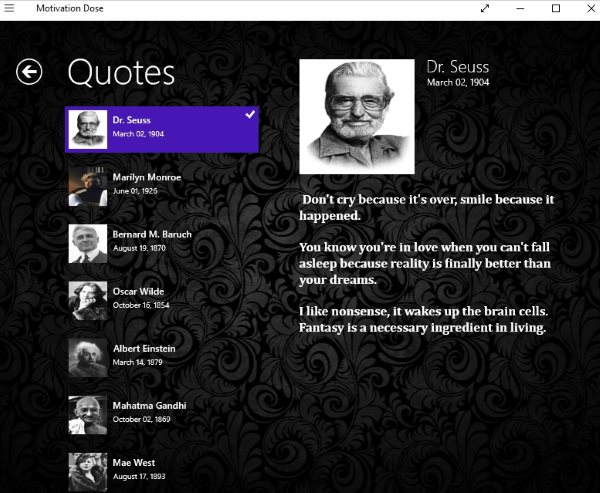Select Mahatma Gandhi thumbnail
Screen dimensions: 600x493
[x=88, y=415]
